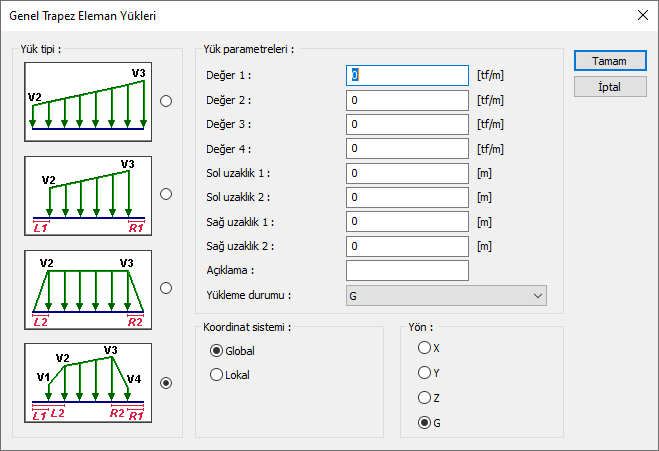Set direction to Z

425,398
